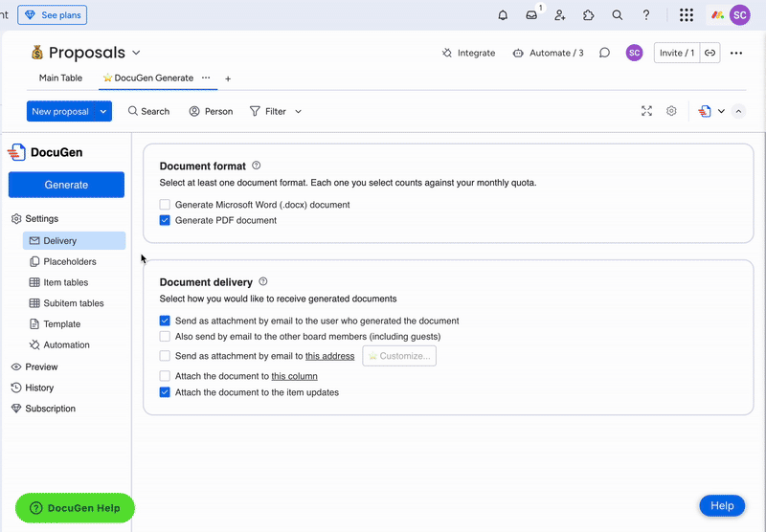The height and width of the screenshot is (532, 766).
Task: Click the Invite / 1 button
Action: coord(677,53)
